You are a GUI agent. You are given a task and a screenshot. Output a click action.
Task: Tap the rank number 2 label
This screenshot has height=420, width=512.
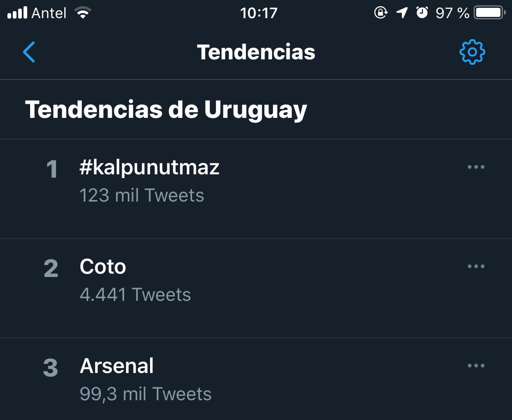[51, 268]
